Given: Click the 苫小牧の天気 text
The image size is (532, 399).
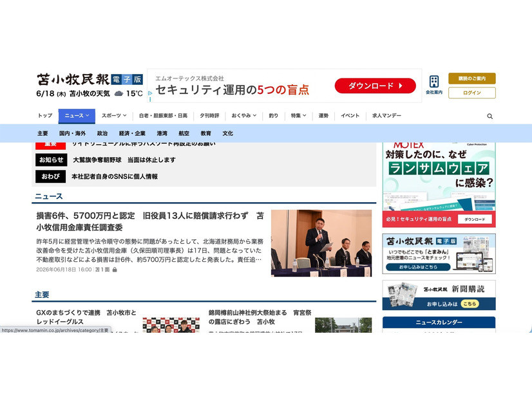Looking at the screenshot, I should point(90,93).
